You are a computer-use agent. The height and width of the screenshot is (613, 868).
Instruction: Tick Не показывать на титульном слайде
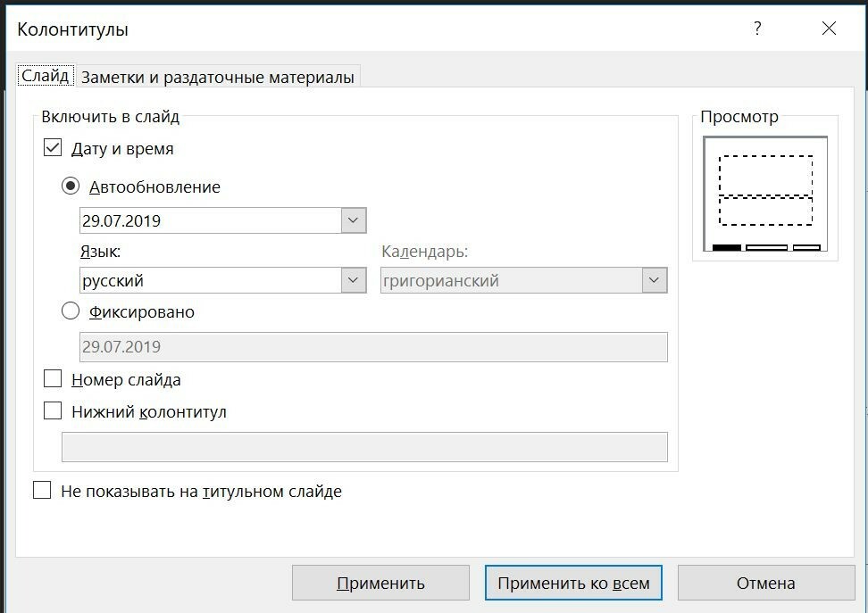42,491
